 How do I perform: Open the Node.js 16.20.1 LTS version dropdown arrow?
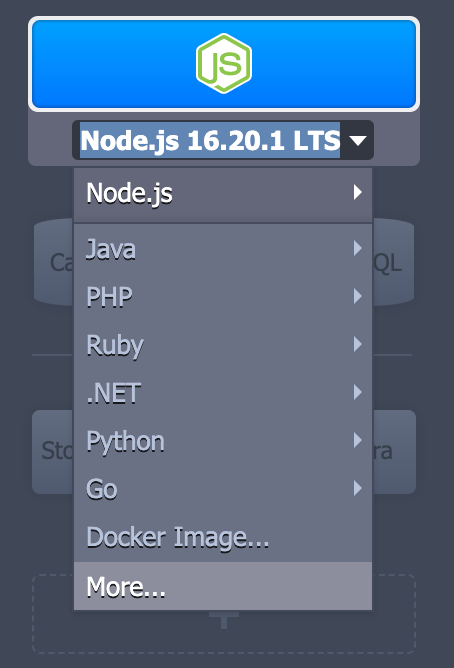click(x=357, y=141)
